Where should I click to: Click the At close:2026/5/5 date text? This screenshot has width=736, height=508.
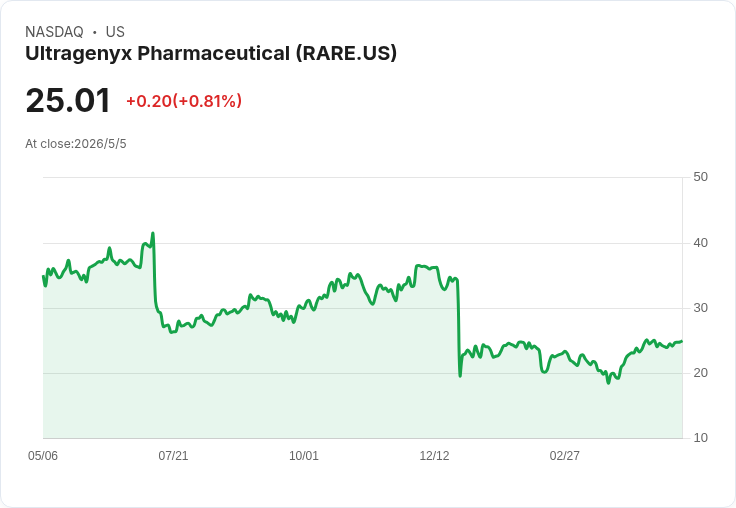76,144
